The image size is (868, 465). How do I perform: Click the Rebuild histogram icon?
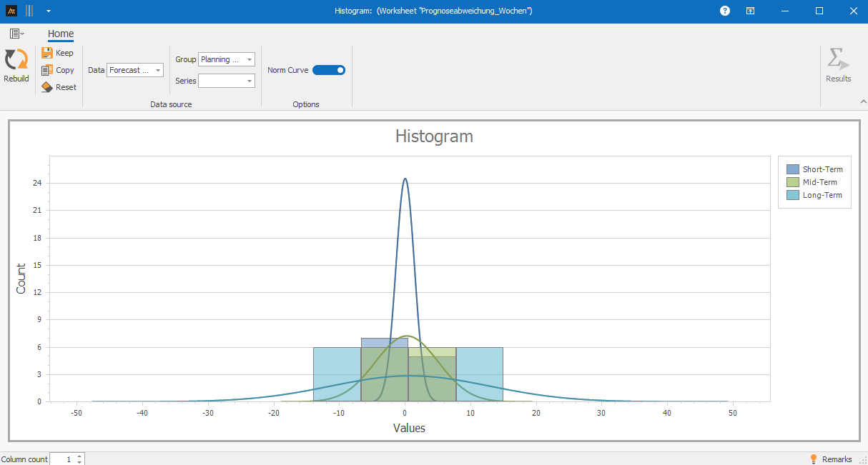pyautogui.click(x=16, y=60)
